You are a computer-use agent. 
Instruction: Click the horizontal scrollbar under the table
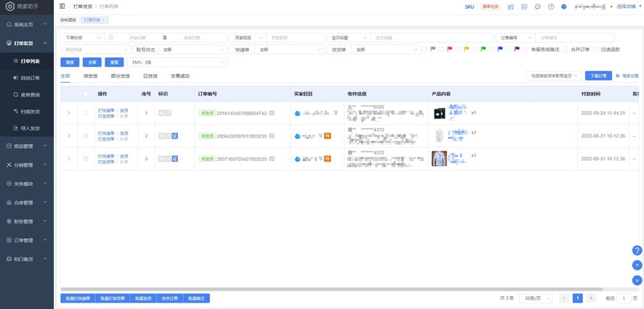point(332,290)
